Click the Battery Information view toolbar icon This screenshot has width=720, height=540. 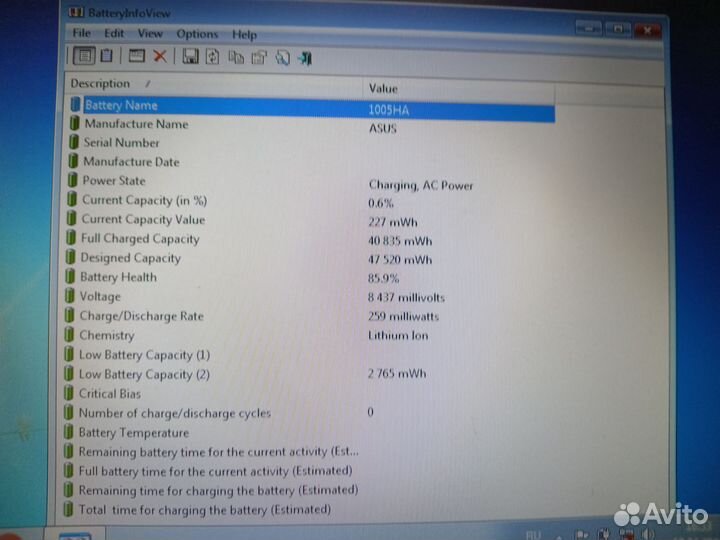pyautogui.click(x=84, y=56)
